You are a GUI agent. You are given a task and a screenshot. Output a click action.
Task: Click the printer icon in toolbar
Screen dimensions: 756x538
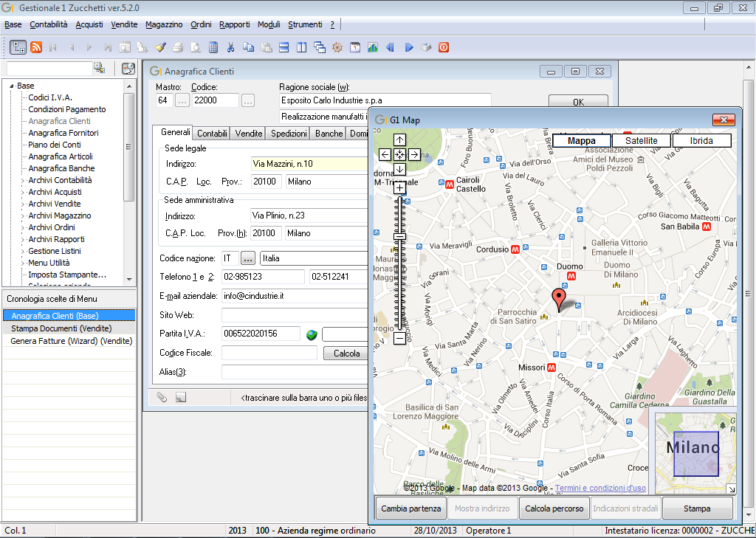point(178,47)
